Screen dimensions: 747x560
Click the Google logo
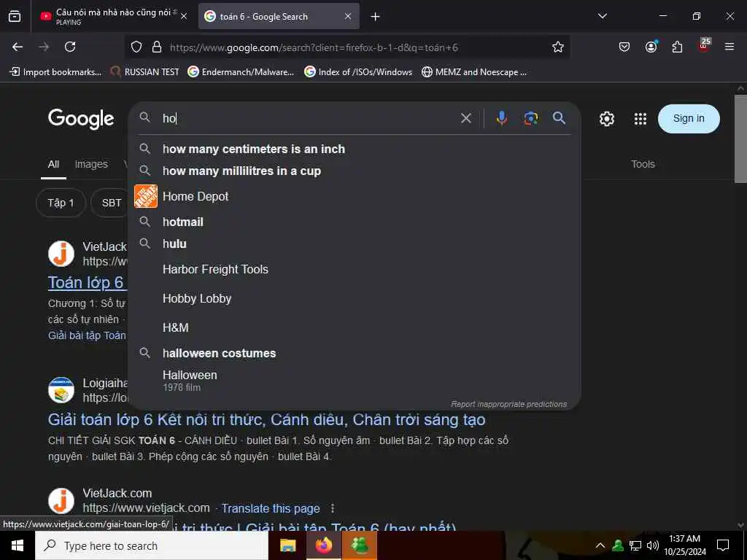(x=81, y=119)
